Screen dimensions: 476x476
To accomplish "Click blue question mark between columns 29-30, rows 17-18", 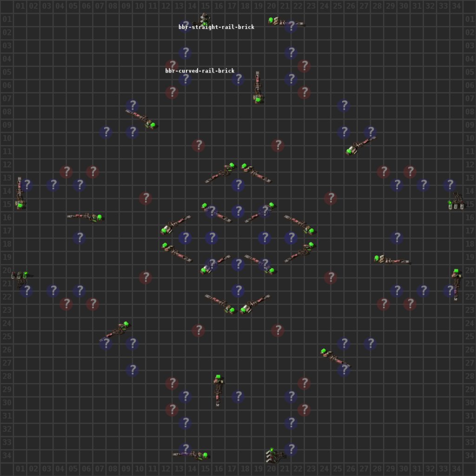I will [x=397, y=238].
